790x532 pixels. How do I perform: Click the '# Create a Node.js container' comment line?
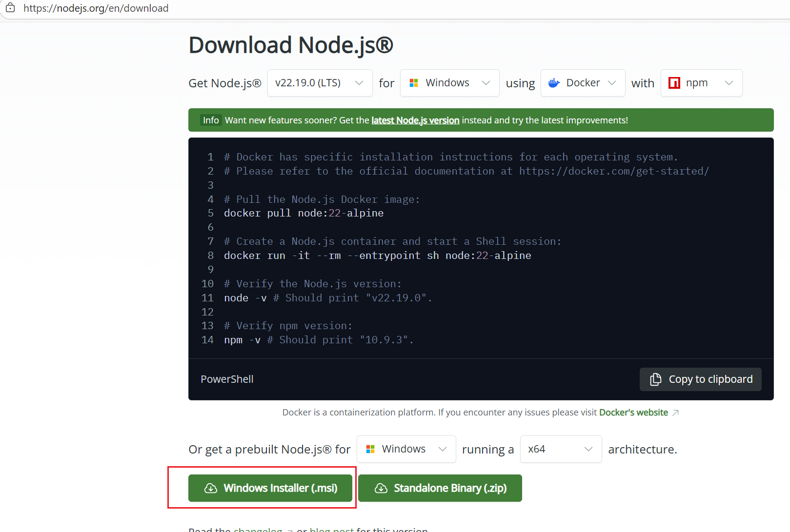pyautogui.click(x=393, y=241)
